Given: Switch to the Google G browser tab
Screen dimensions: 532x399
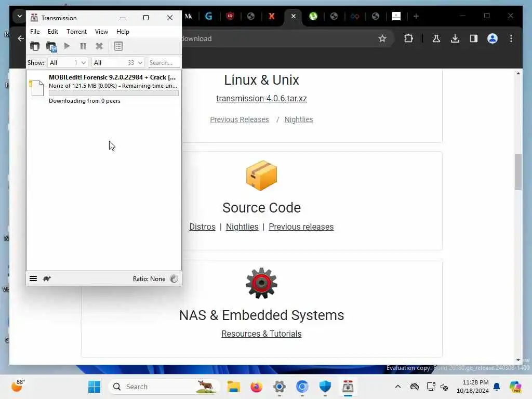Looking at the screenshot, I should pyautogui.click(x=209, y=16).
